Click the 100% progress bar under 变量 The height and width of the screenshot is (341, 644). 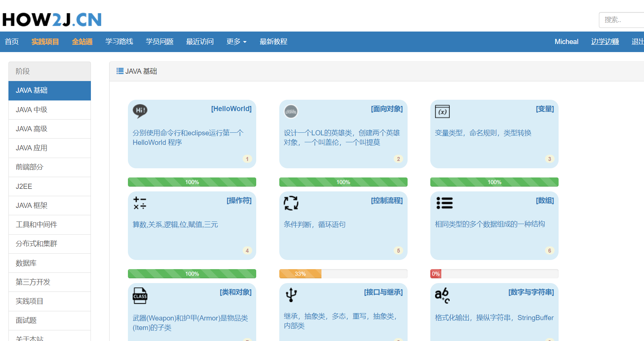(x=494, y=182)
